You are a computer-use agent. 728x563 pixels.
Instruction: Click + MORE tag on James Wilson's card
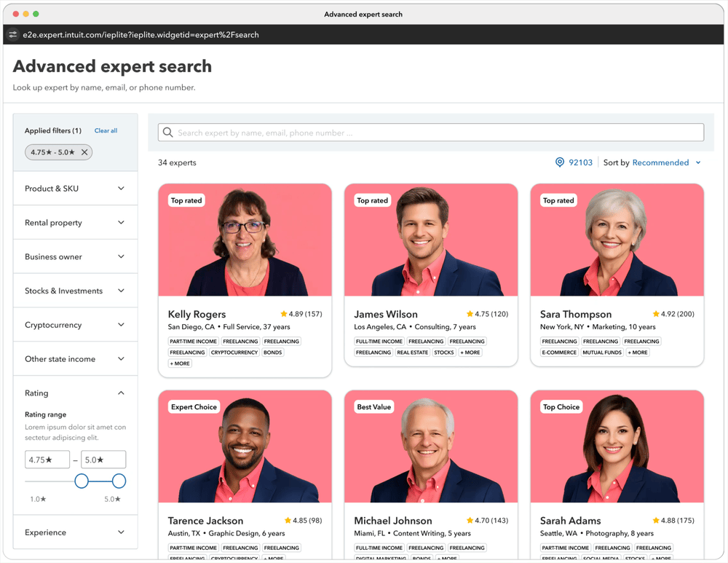[470, 352]
